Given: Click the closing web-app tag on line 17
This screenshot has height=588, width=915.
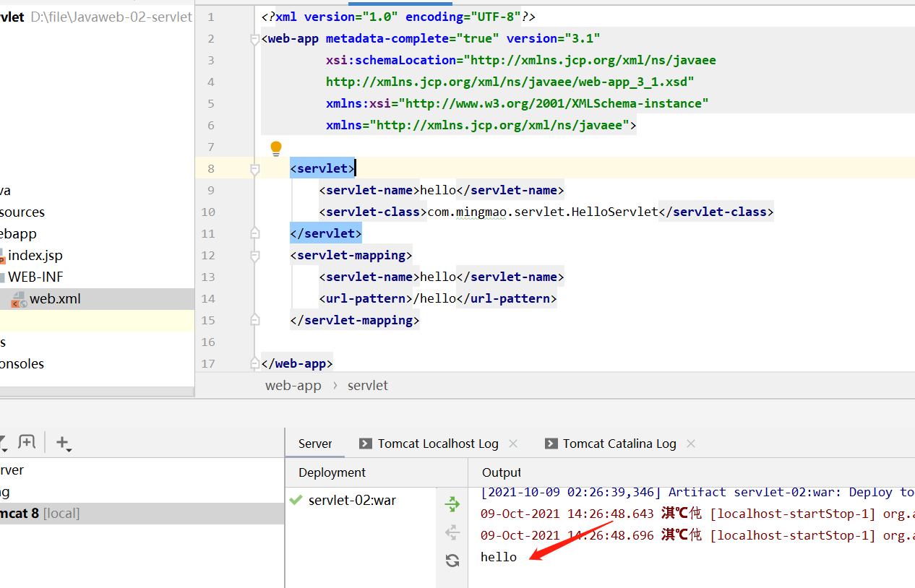Looking at the screenshot, I should tap(297, 364).
